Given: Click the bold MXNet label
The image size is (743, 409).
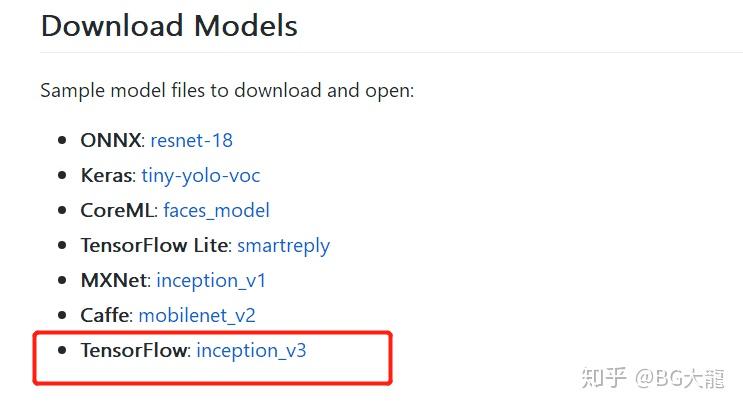Looking at the screenshot, I should click(112, 280).
